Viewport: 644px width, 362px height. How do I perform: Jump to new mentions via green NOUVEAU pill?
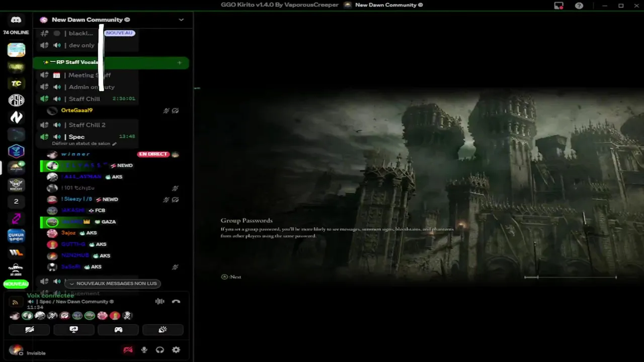16,284
